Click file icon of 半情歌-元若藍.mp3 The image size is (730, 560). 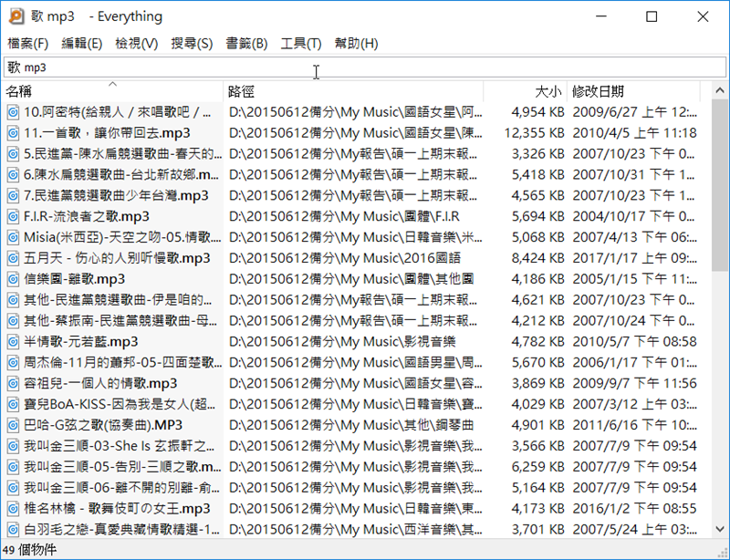[14, 342]
